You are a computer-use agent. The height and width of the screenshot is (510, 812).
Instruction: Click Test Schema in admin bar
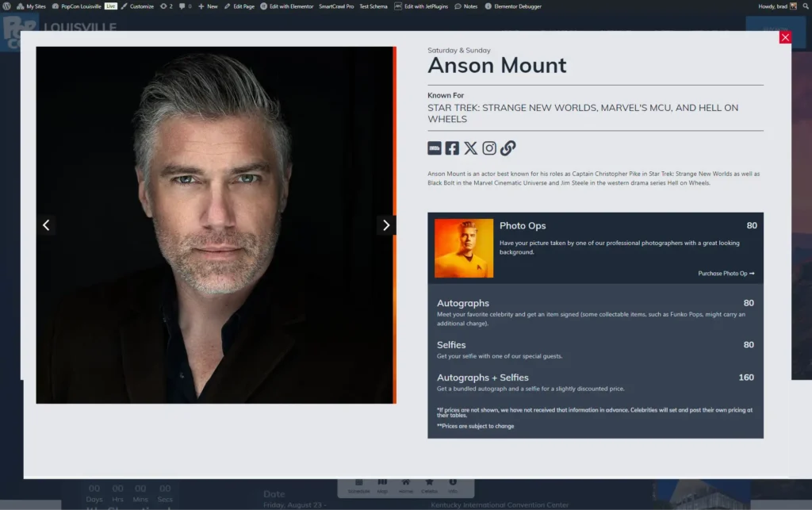373,6
